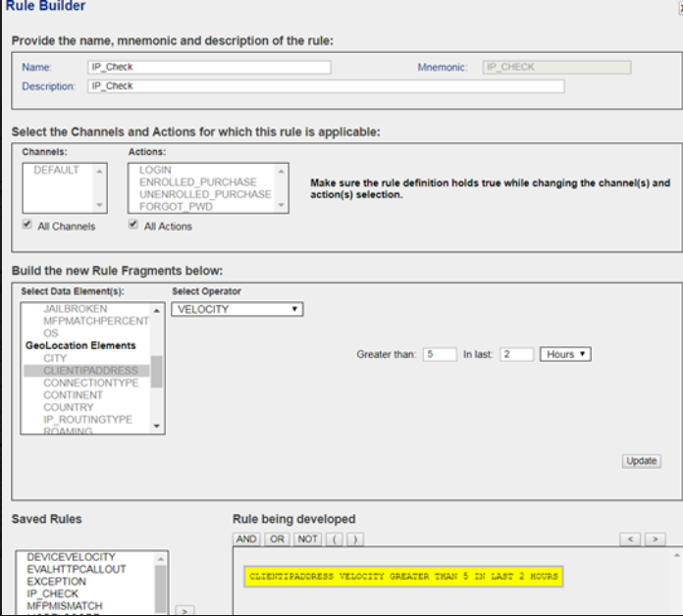Viewport: 683px width, 616px height.
Task: Open the Hours time unit dropdown
Action: (565, 354)
